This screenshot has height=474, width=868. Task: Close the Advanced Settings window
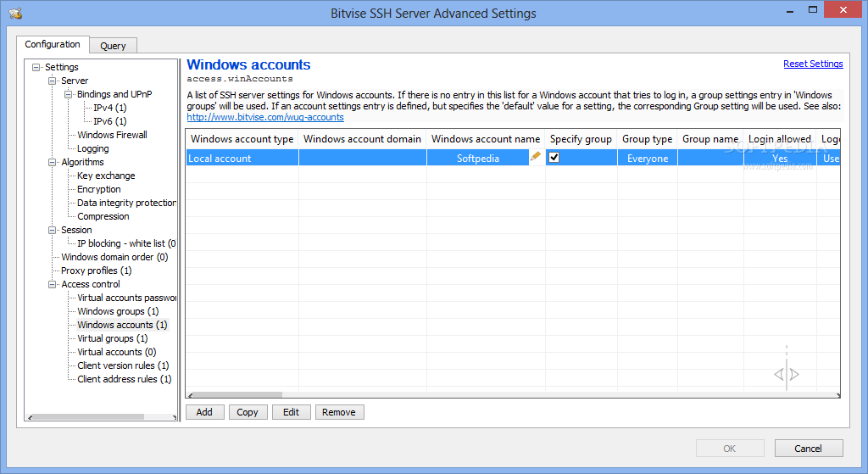pyautogui.click(x=843, y=10)
